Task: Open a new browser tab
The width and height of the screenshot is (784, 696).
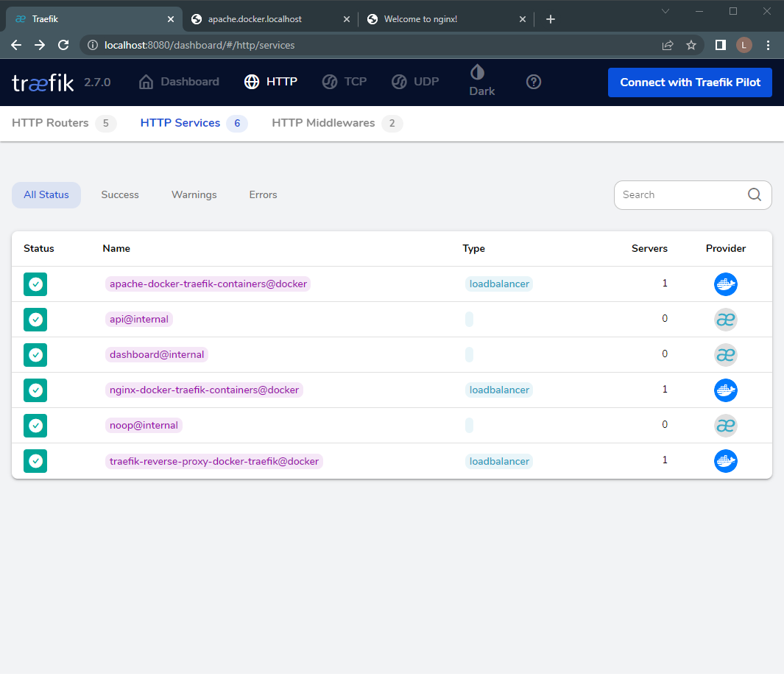Action: (x=551, y=19)
